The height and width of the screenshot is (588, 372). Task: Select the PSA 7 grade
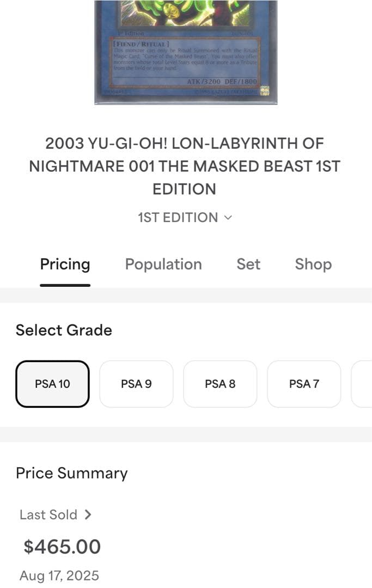pos(304,384)
